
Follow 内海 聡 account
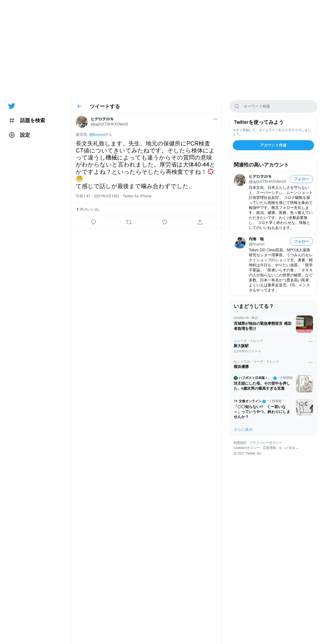(x=301, y=241)
